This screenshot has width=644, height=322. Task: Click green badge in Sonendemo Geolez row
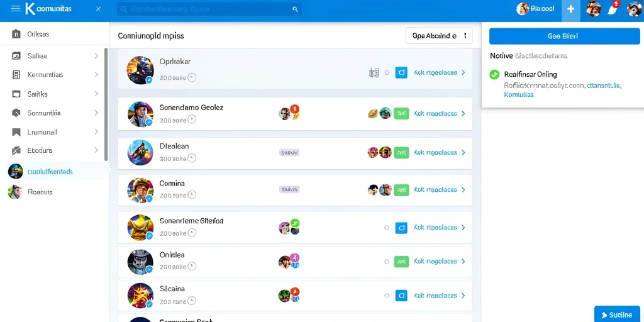[x=401, y=113]
